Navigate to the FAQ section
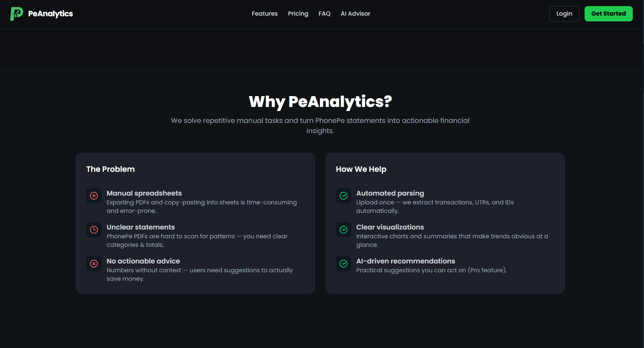644x348 pixels. coord(324,14)
